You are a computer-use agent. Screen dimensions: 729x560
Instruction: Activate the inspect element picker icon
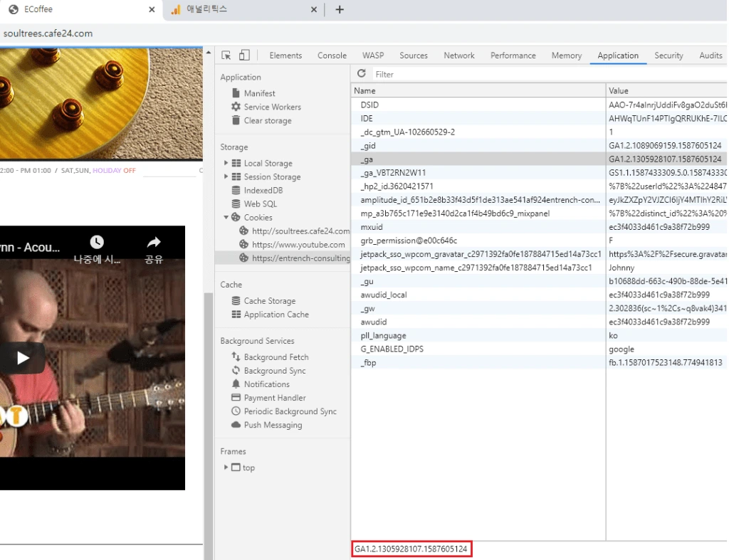(226, 56)
